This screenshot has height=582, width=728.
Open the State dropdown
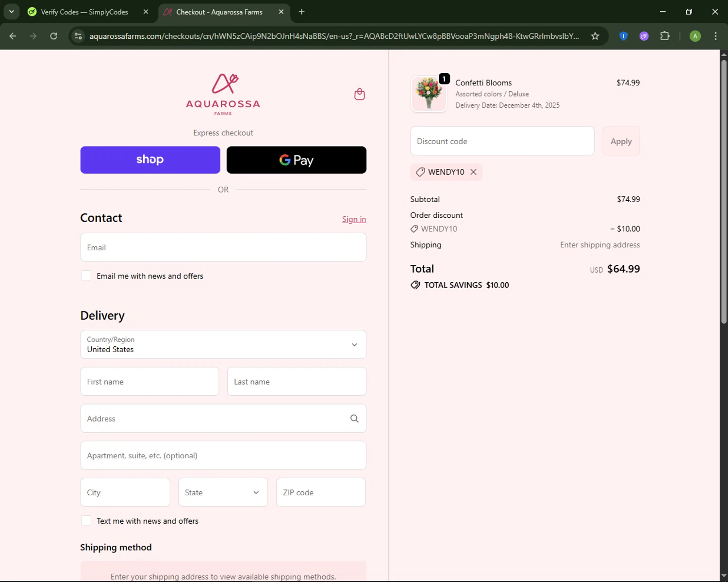[223, 492]
